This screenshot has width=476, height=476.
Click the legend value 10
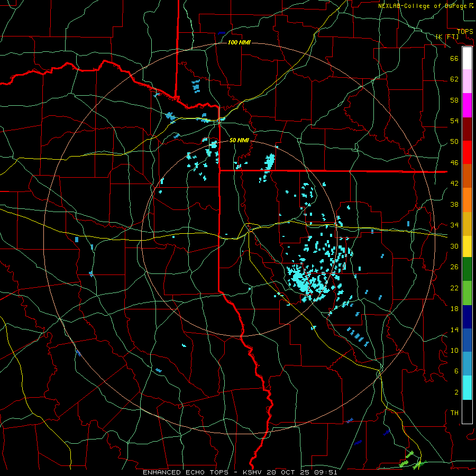tap(454, 351)
